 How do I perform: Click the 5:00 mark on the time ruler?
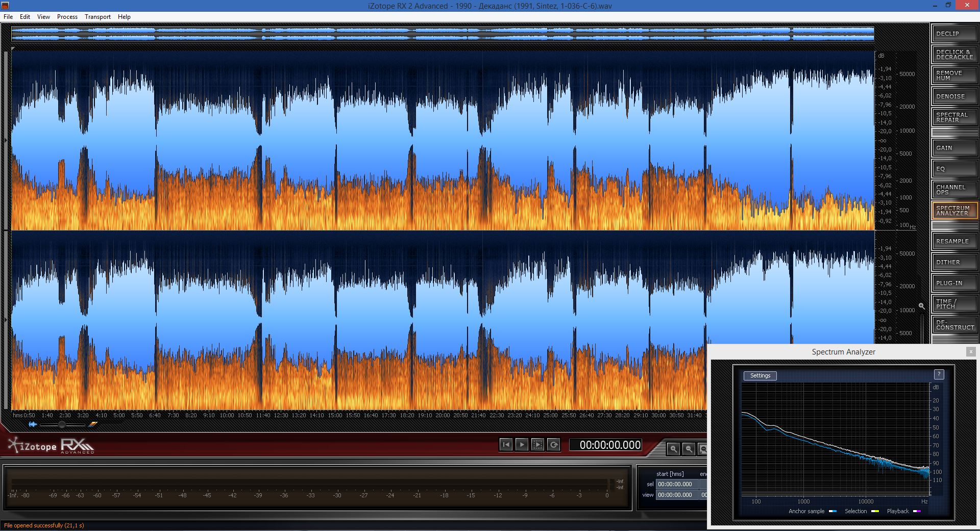click(x=119, y=415)
